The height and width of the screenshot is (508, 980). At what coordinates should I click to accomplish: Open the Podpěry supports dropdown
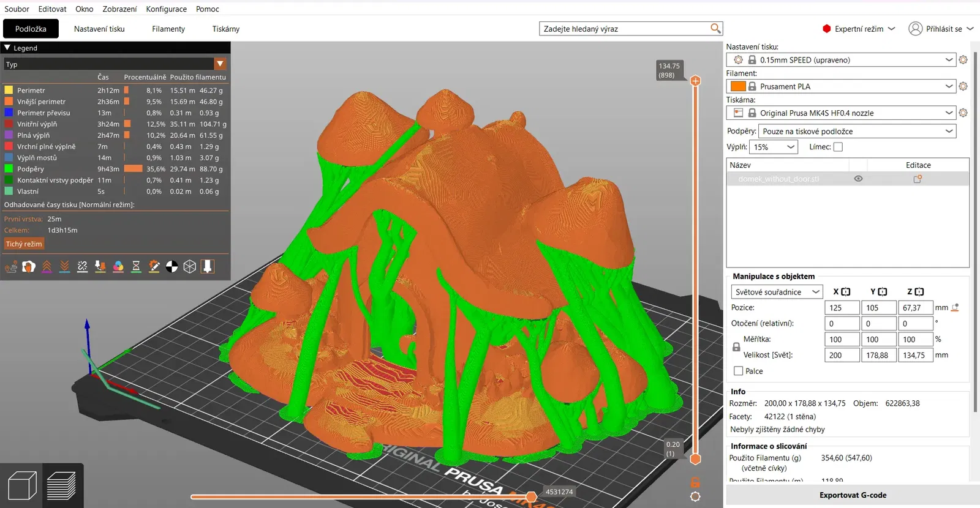coord(858,132)
